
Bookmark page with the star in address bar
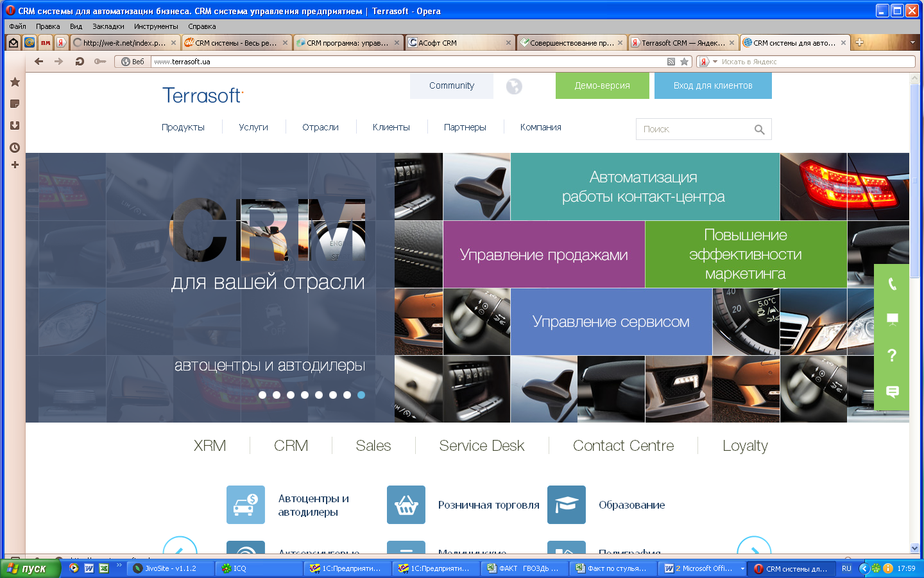tap(685, 62)
